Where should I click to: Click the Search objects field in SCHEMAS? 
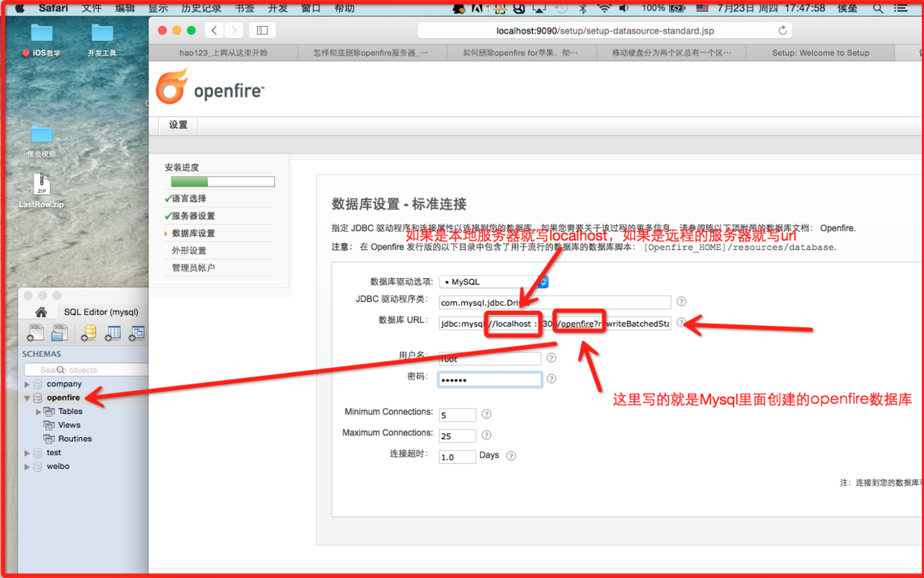(86, 370)
